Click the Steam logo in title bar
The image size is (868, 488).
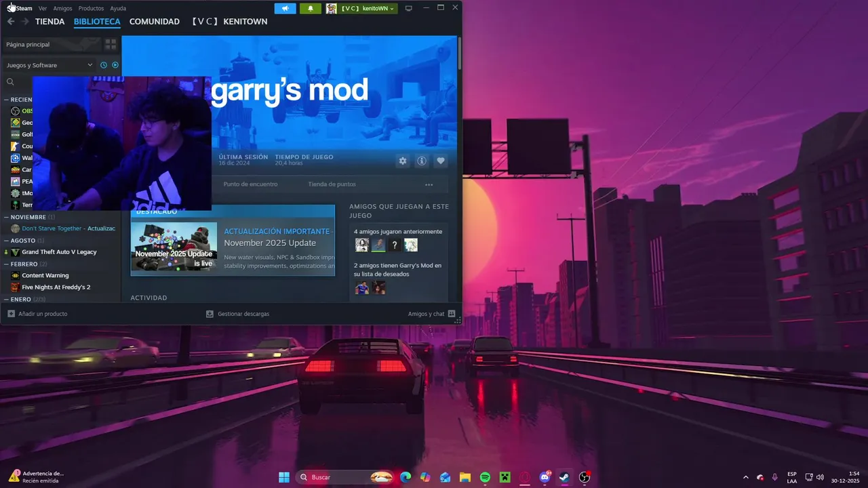[12, 7]
